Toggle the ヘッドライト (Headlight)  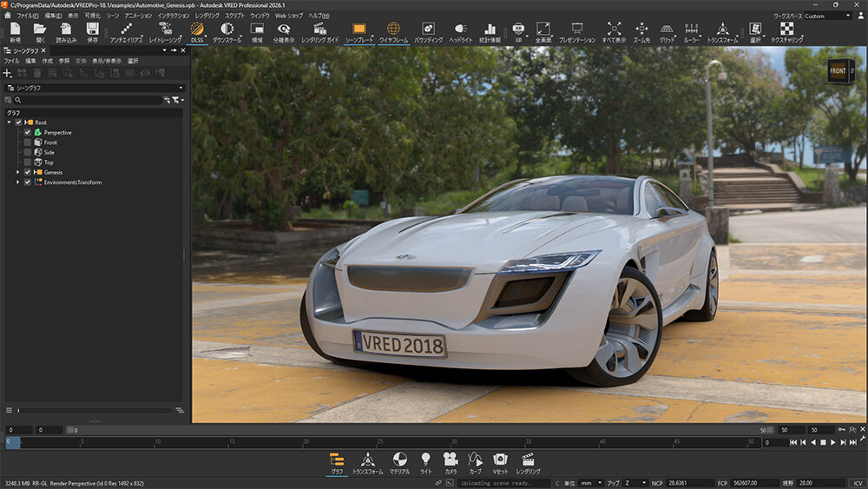(x=461, y=32)
